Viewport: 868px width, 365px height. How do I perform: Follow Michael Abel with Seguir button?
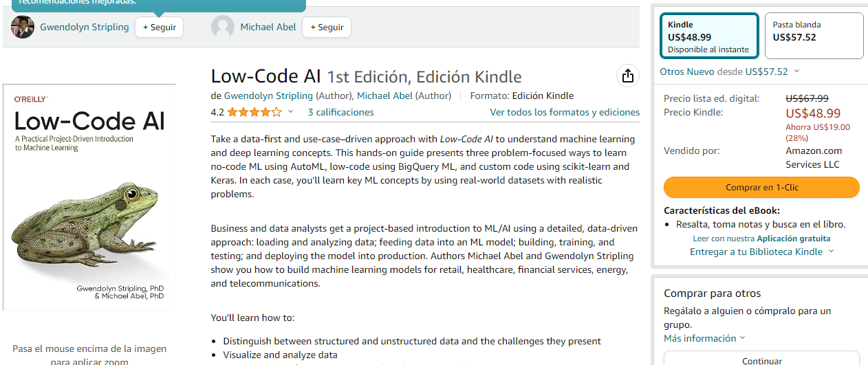point(327,27)
